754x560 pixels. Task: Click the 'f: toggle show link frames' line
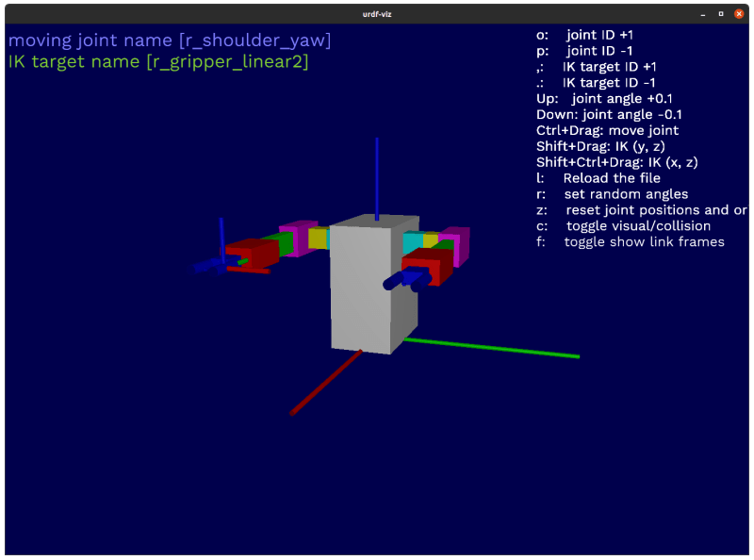point(631,241)
